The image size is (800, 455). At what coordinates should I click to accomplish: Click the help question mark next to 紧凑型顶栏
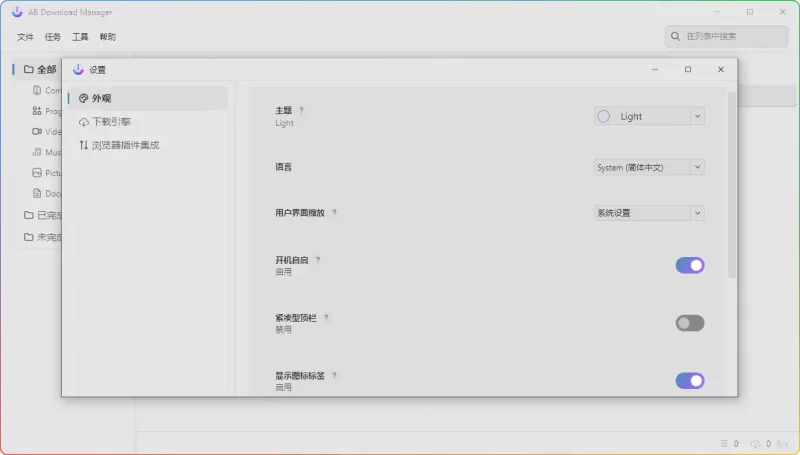coord(326,317)
